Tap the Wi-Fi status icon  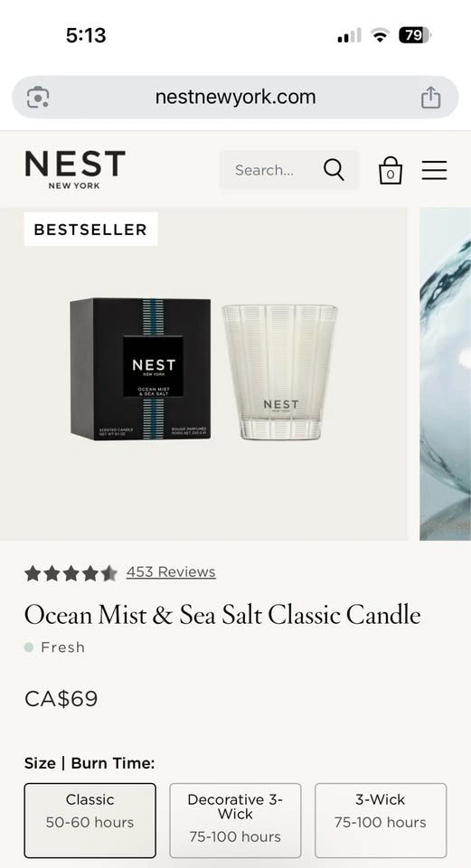pyautogui.click(x=380, y=36)
